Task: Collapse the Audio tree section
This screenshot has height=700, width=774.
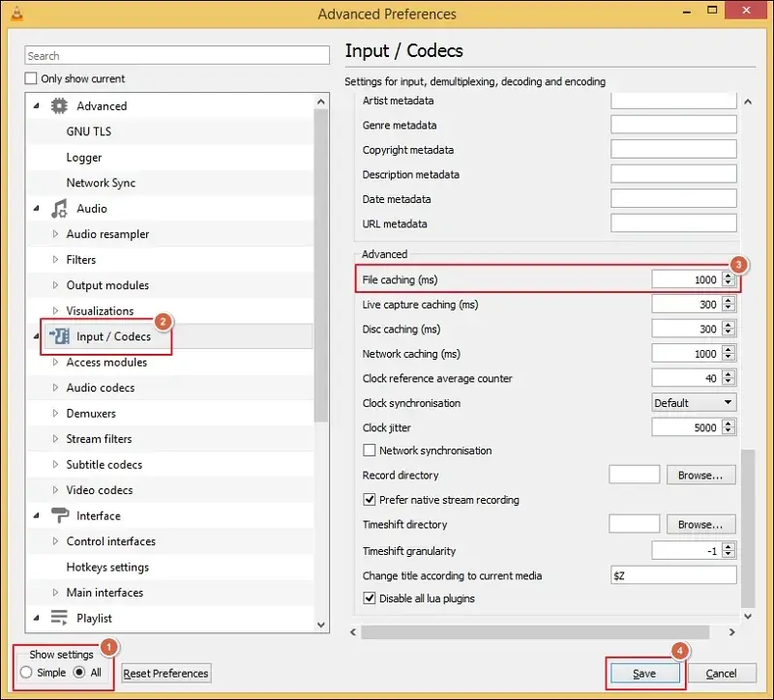Action: [x=37, y=209]
